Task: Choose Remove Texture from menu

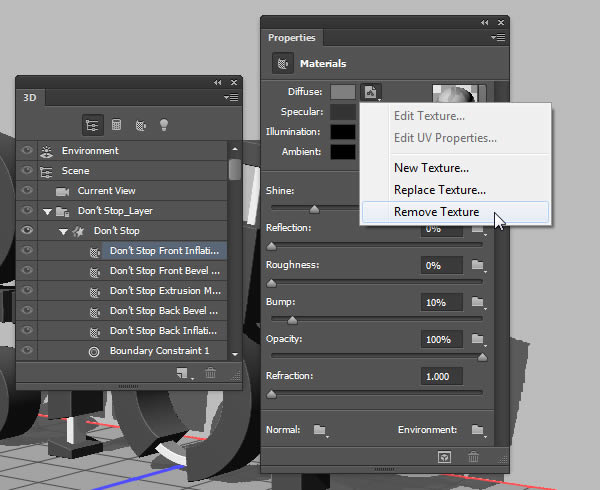Action: coord(455,212)
